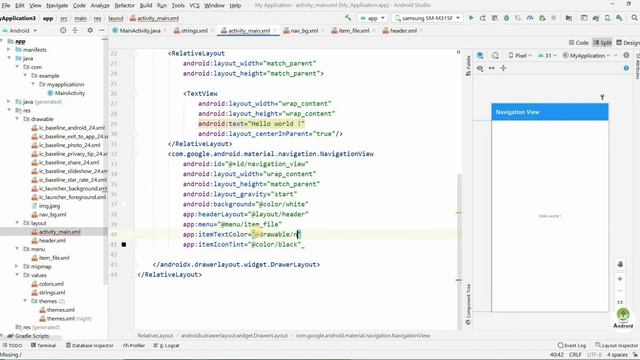Open the Layout Inspector
Image resolution: width=640 pixels, height=360 pixels.
click(616, 345)
